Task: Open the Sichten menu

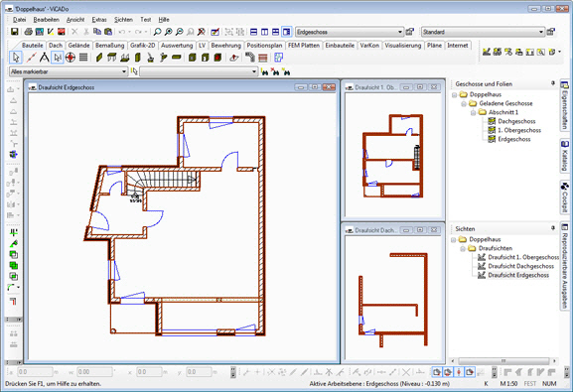Action: click(x=123, y=20)
